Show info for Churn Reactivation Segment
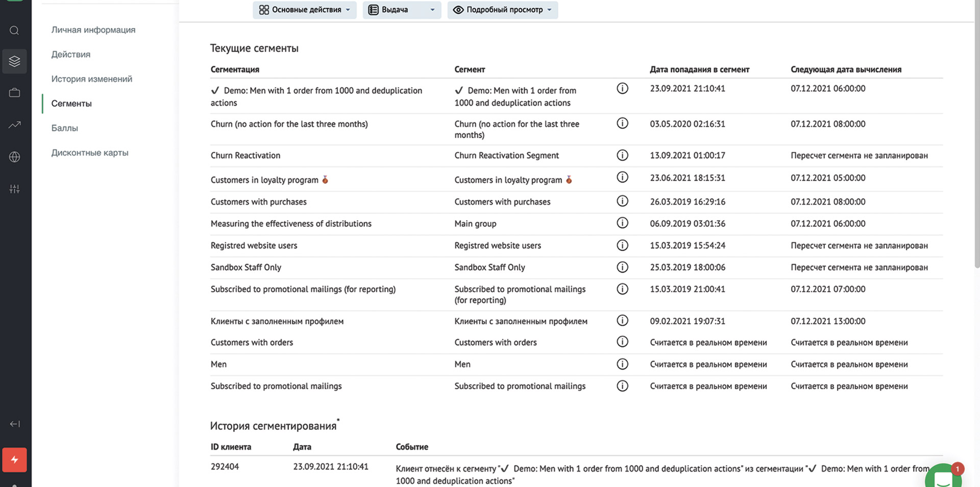This screenshot has width=980, height=487. click(x=622, y=155)
